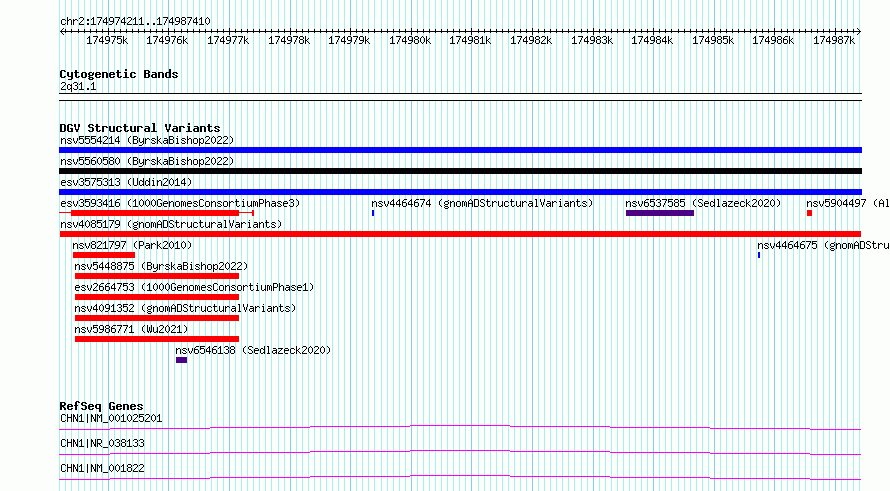Click the chr2:174974211..174987410 coordinates text

135,22
